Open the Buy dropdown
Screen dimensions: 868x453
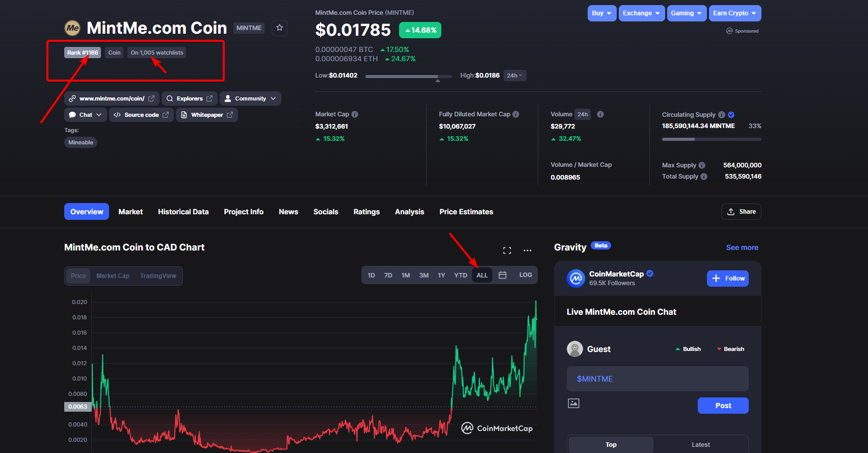coord(602,13)
